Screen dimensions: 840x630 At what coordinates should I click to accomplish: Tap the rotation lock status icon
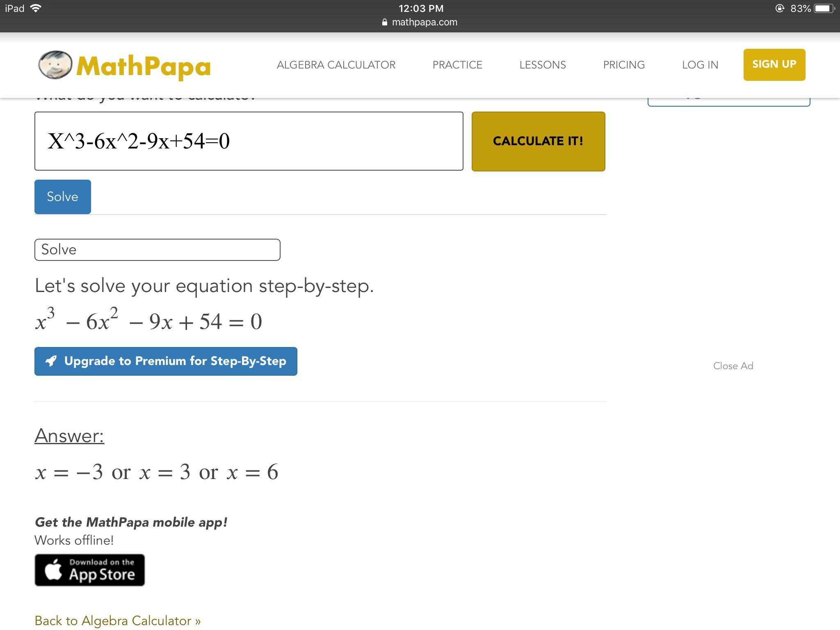780,9
